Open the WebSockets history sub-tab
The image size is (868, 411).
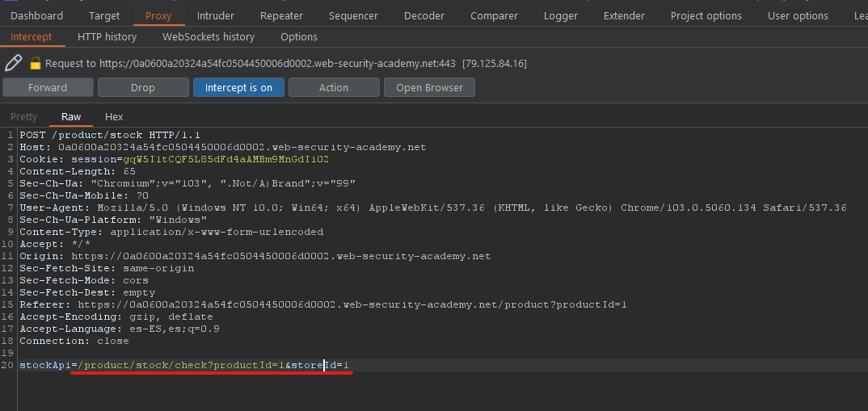pos(209,37)
